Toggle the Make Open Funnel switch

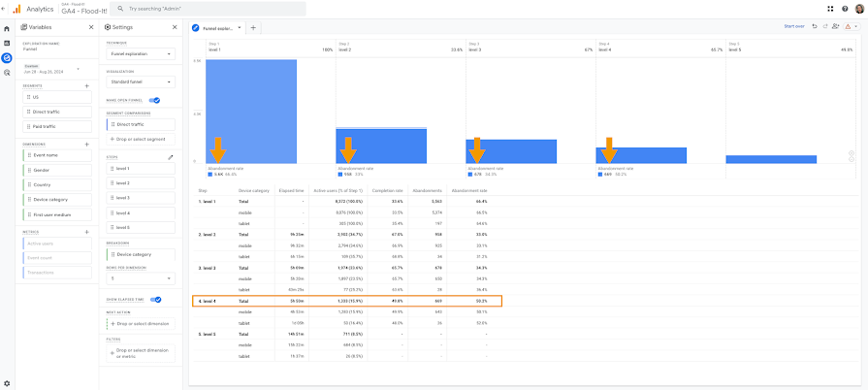[154, 100]
